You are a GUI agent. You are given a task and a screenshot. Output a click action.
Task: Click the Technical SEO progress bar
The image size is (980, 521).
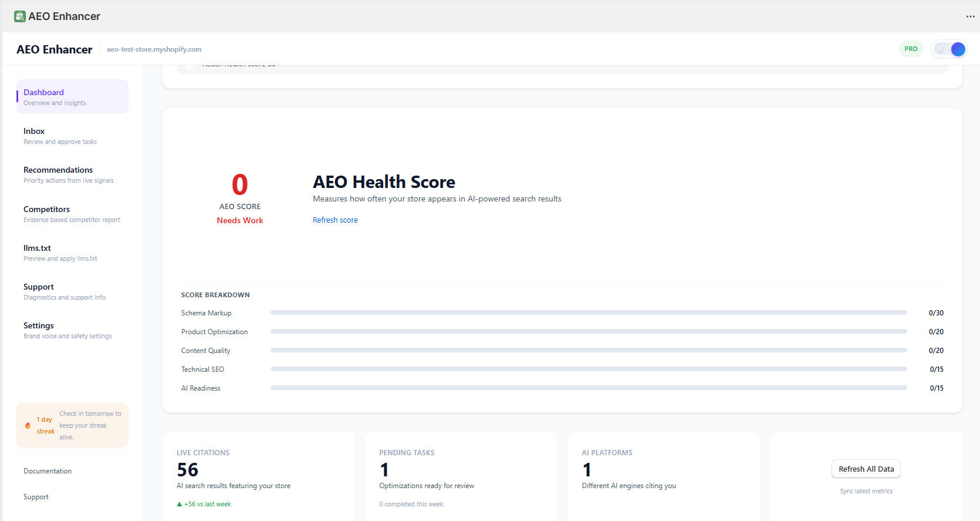tap(589, 369)
